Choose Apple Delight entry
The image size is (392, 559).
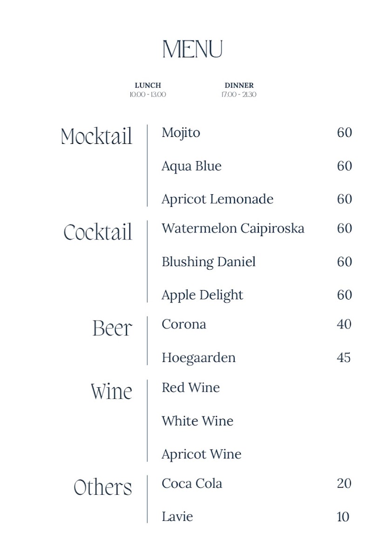pyautogui.click(x=202, y=295)
